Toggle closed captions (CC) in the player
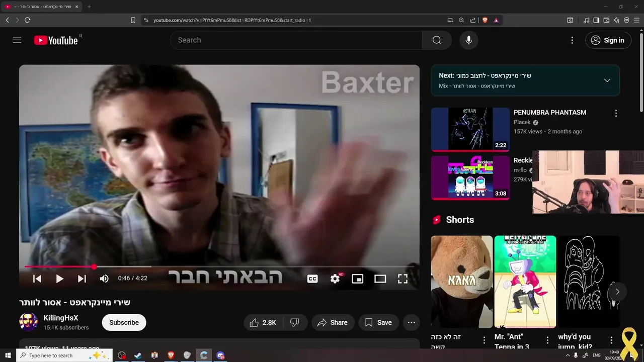Screen dimensions: 644x362 point(312,279)
